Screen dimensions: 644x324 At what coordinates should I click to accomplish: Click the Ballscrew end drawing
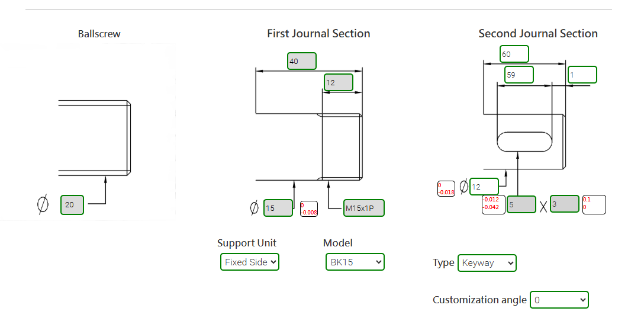(x=94, y=137)
